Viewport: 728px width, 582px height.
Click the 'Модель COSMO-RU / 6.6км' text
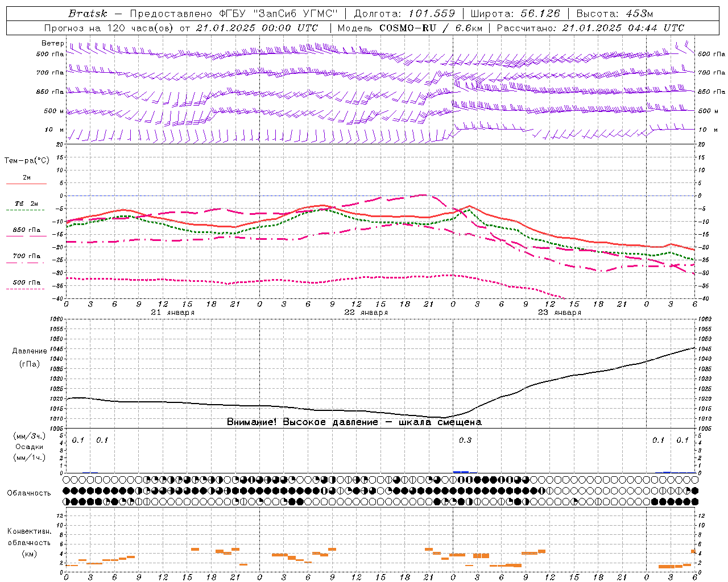410,28
